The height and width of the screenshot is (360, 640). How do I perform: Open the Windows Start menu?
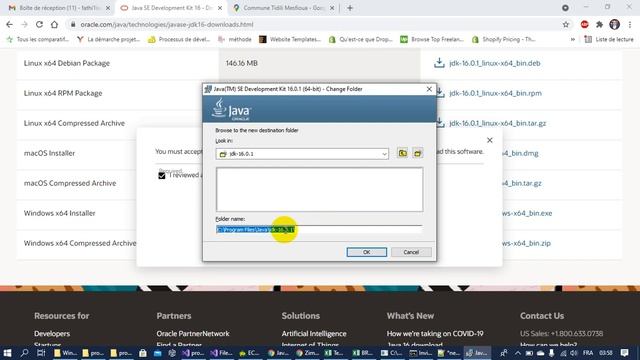point(7,353)
